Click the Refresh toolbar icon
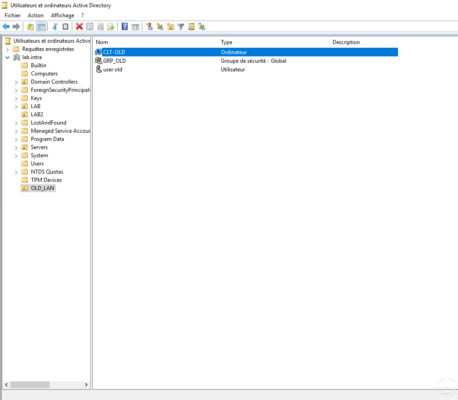Image resolution: width=458 pixels, height=400 pixels. [100, 27]
